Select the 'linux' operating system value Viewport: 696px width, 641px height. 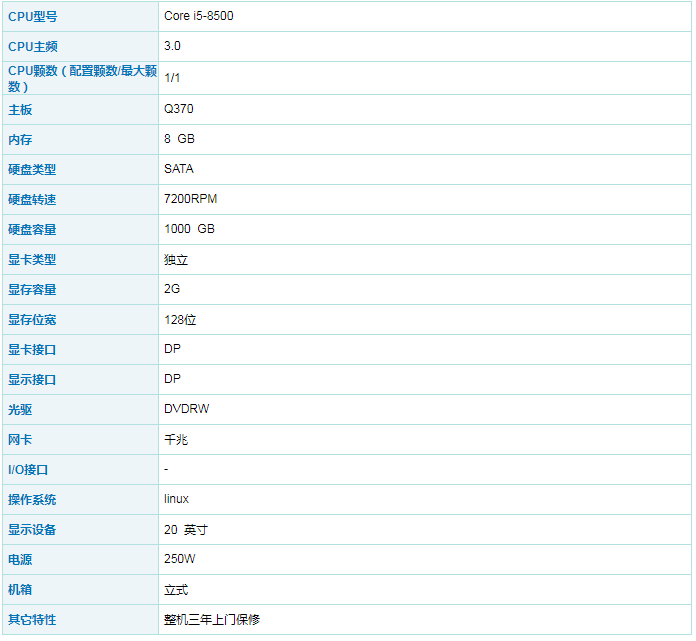point(177,499)
